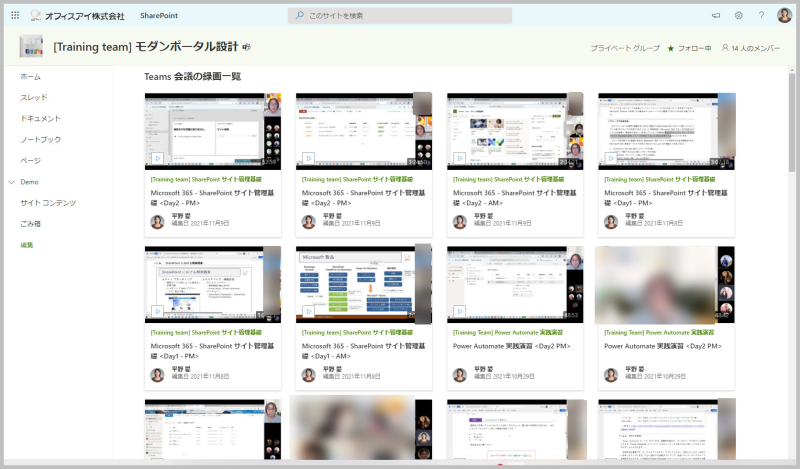This screenshot has height=469, width=800.
Task: Play the second-row left Day1 - PM recording
Action: [158, 311]
